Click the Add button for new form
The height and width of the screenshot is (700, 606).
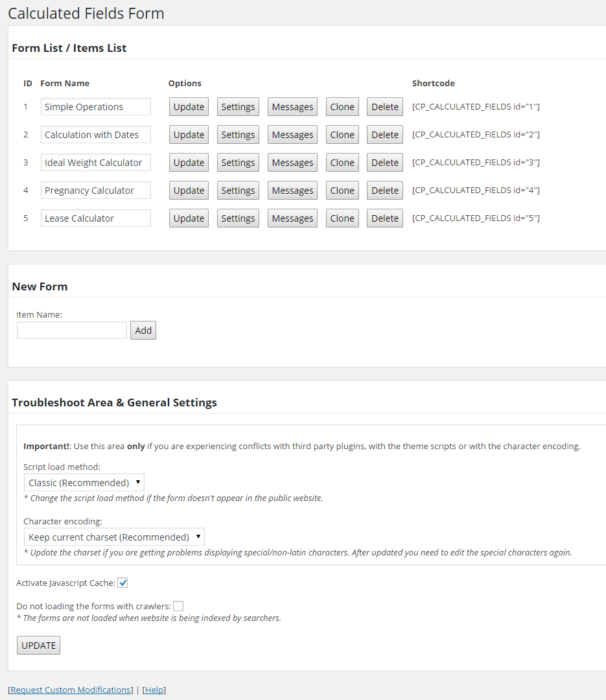coord(143,331)
